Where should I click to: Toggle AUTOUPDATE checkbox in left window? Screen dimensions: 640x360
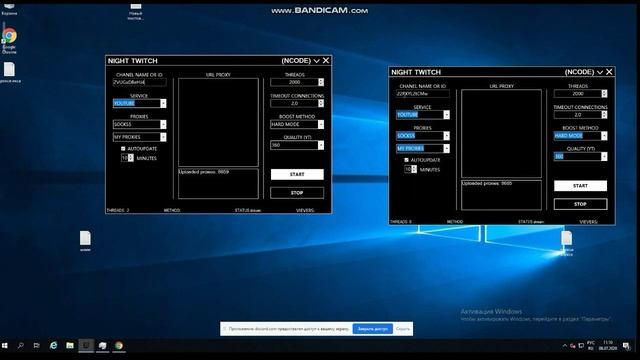tap(123, 149)
